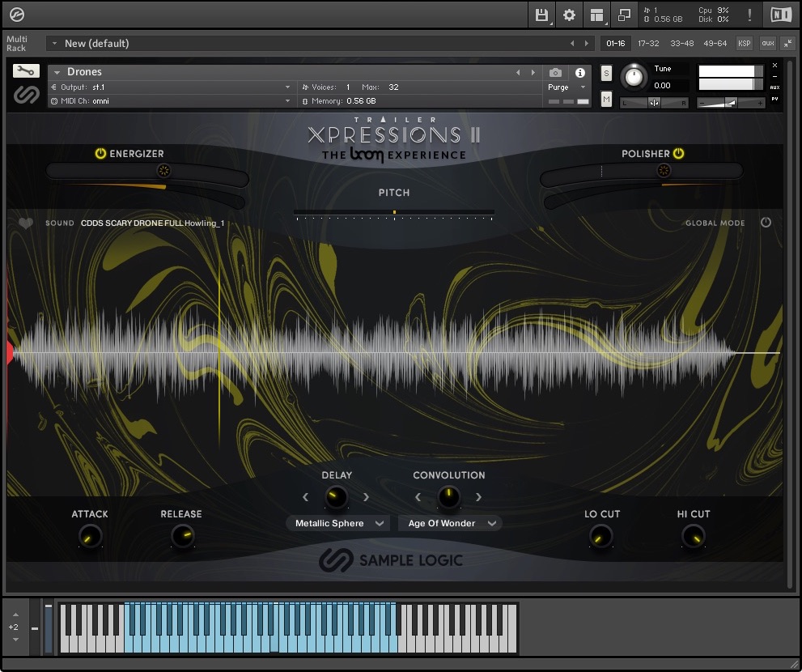Mute the instrument with M button
The width and height of the screenshot is (802, 672).
(x=606, y=99)
